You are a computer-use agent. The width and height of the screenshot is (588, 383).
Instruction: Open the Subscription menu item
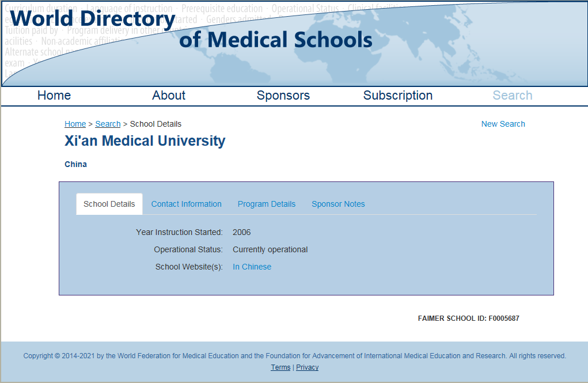[x=398, y=95]
